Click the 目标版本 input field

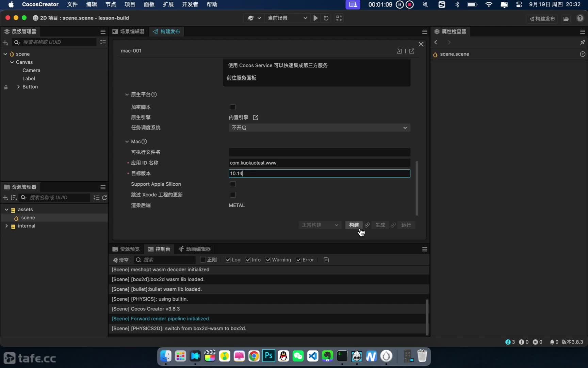319,173
